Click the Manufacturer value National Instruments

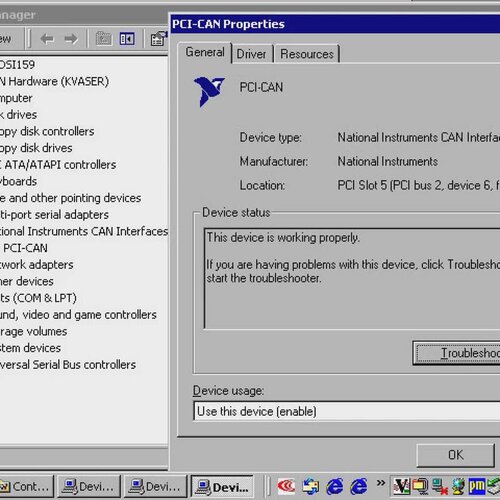pyautogui.click(x=388, y=161)
